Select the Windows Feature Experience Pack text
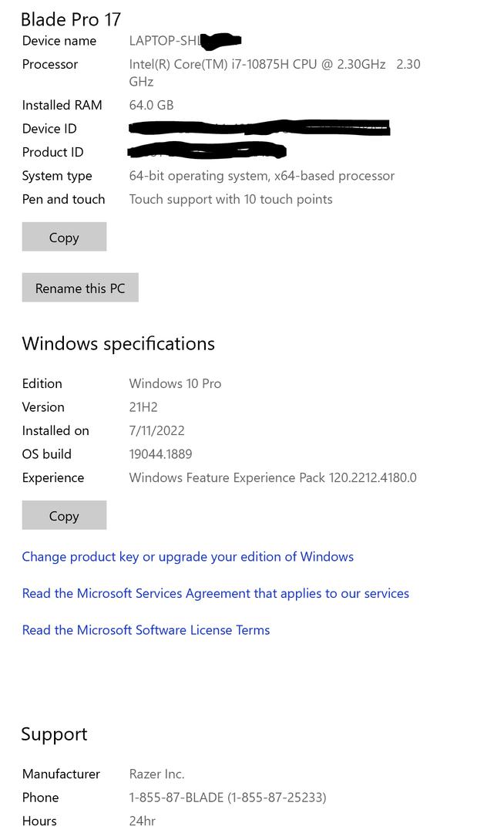 tap(272, 477)
